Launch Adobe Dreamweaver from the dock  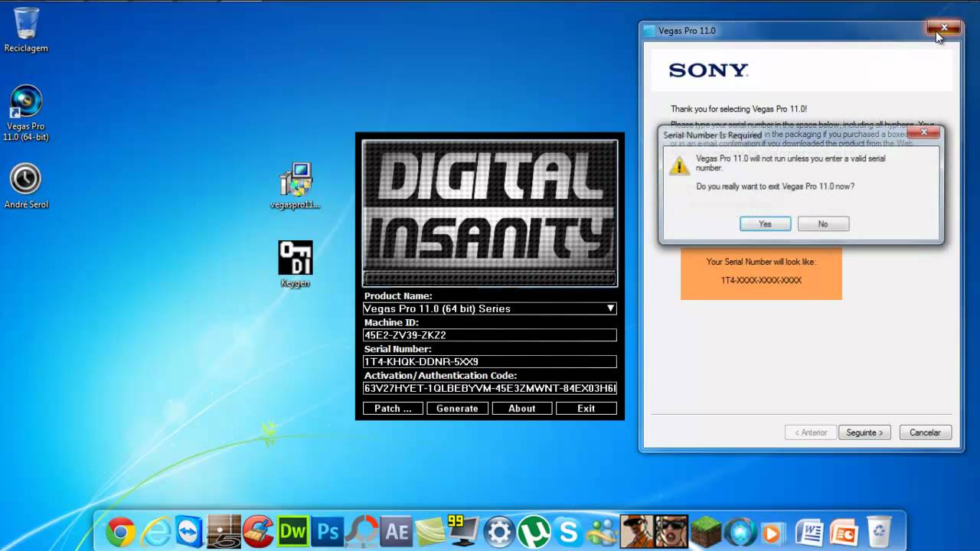[x=293, y=530]
